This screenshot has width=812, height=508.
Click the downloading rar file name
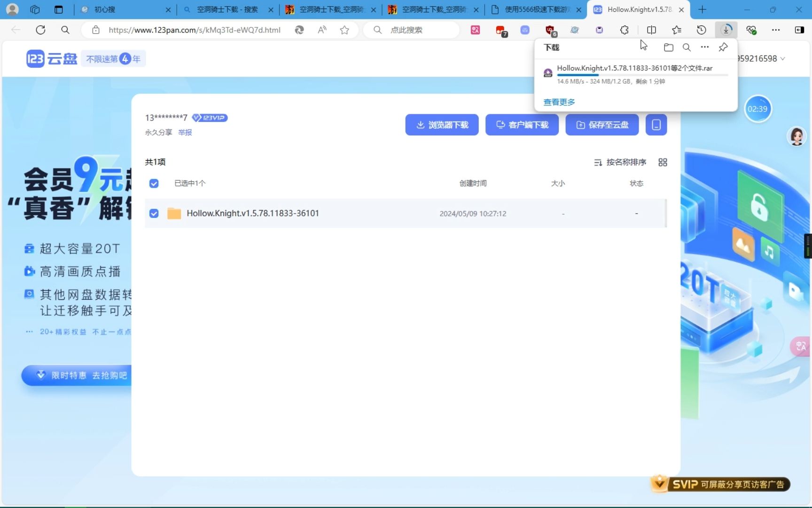point(634,68)
